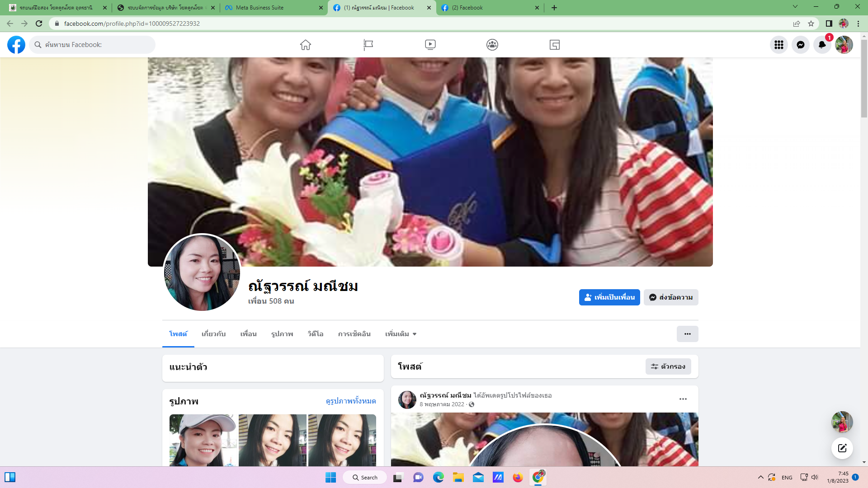Click the เพิ่มเป็นเพื่อน button
Screen dimensions: 868x488
click(609, 297)
